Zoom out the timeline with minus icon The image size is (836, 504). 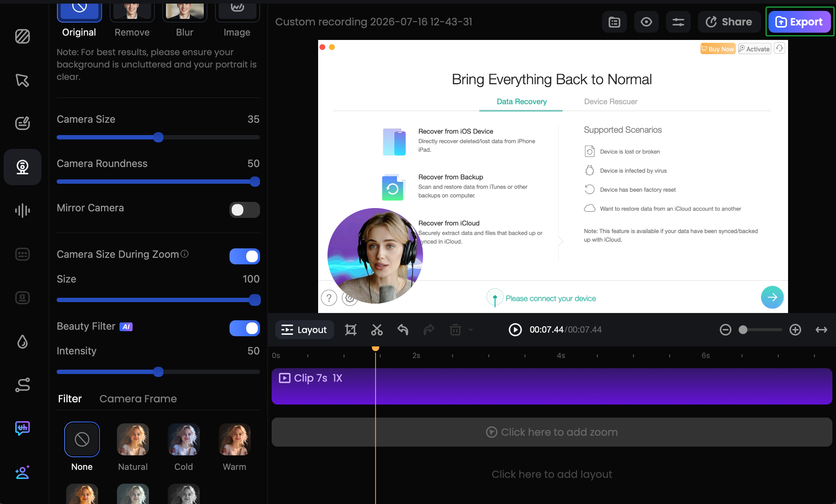pos(726,330)
